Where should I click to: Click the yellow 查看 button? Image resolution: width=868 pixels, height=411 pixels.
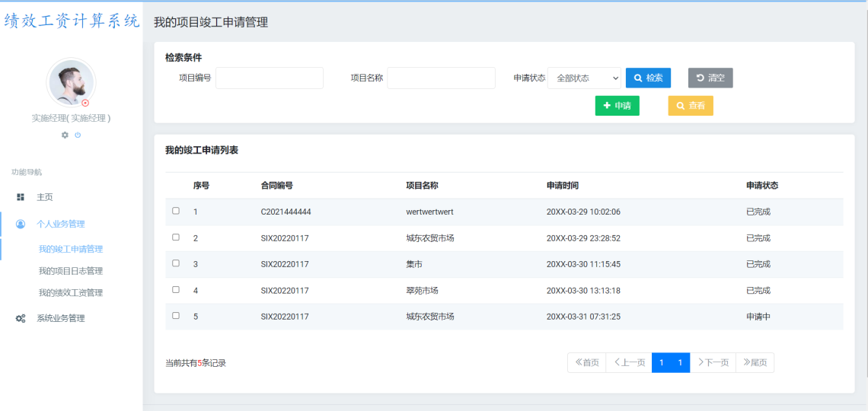tap(691, 106)
